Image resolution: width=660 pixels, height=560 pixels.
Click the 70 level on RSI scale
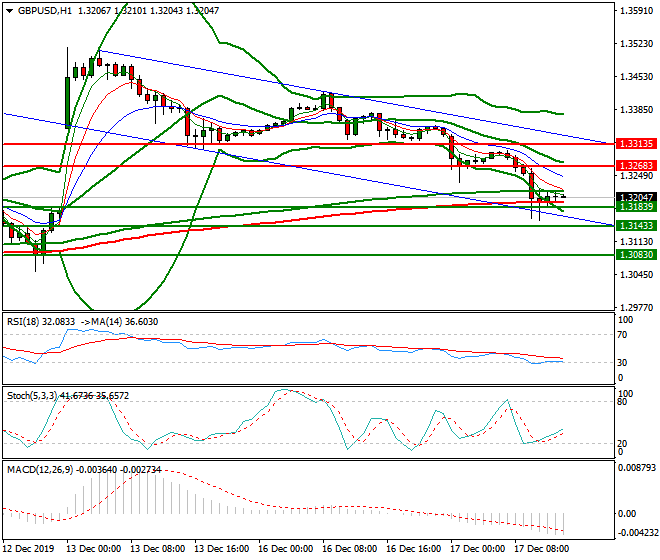(623, 335)
